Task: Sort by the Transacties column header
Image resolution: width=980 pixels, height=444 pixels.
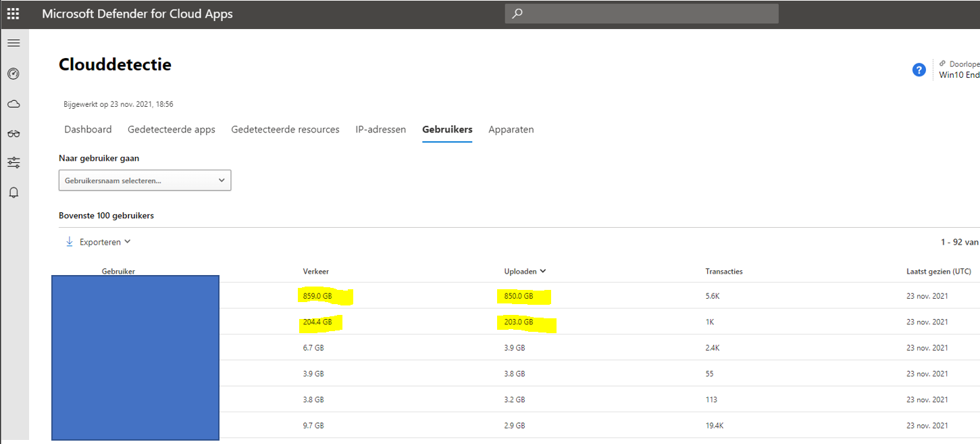Action: [x=724, y=271]
